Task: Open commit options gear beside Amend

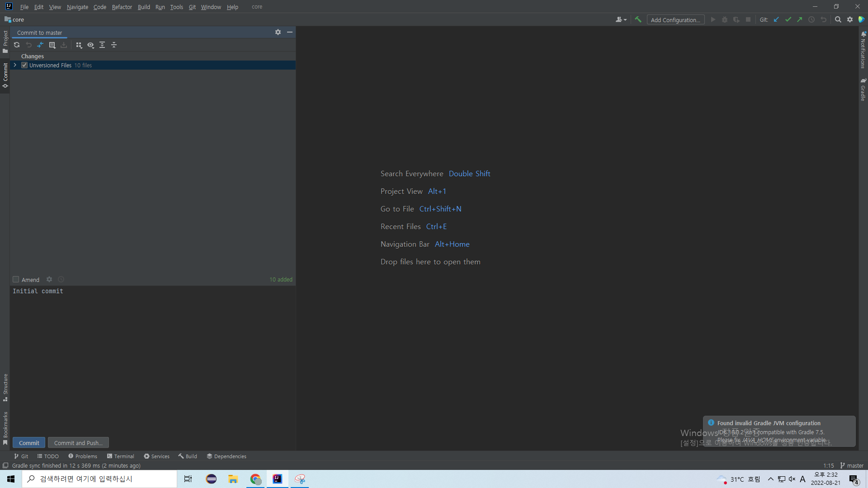Action: (49, 279)
